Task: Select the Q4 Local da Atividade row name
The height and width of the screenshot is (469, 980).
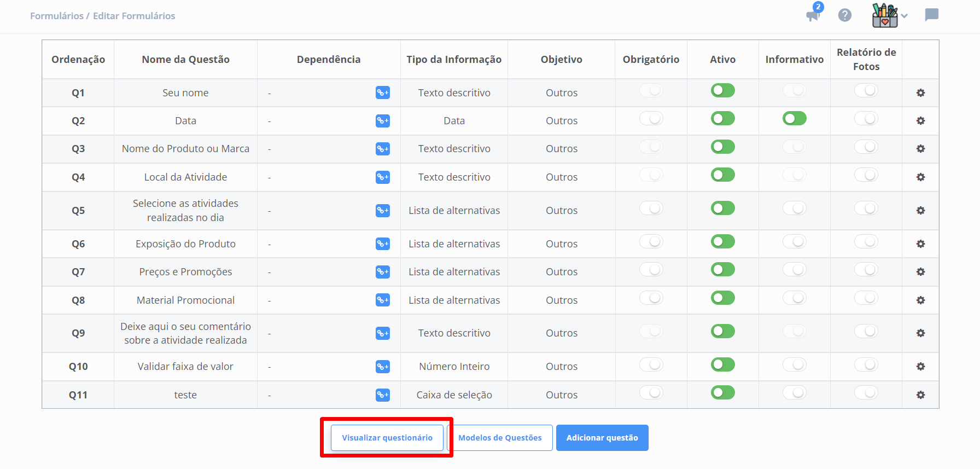Action: [185, 177]
